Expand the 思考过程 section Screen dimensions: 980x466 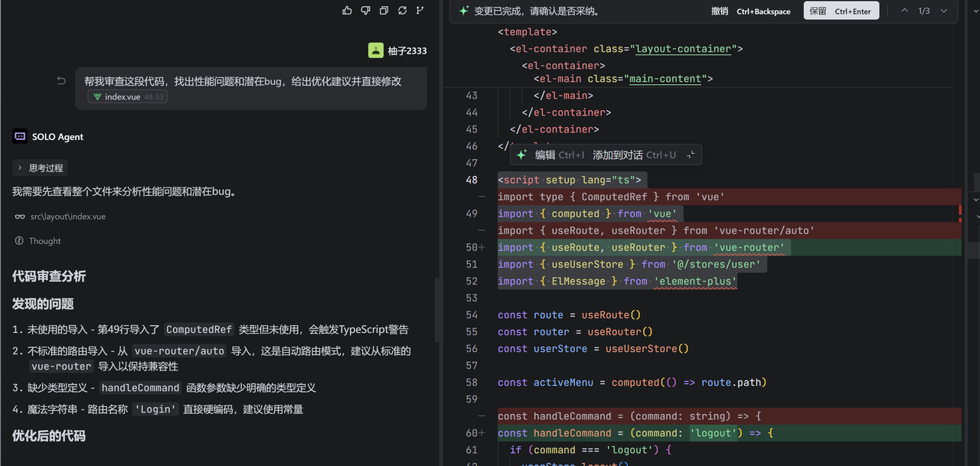click(40, 168)
